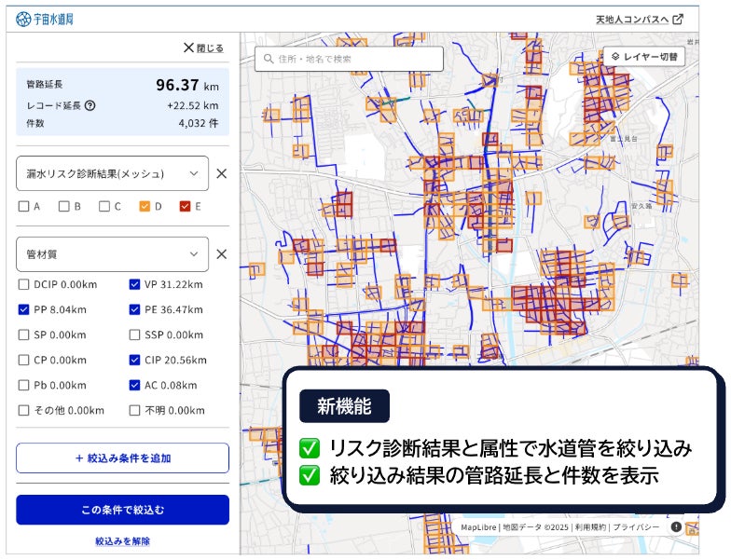
Task: Click the MapLibre attribution link
Action: click(x=478, y=527)
